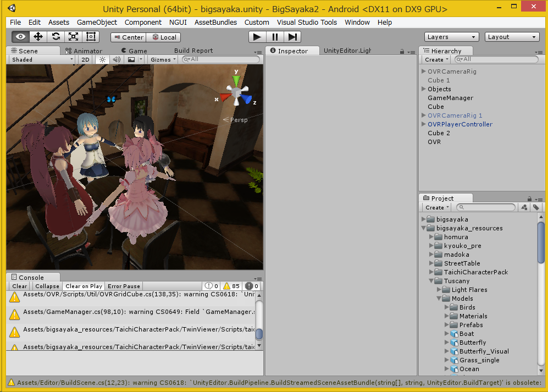Select the Boat model asset
548x392 pixels.
(467, 334)
